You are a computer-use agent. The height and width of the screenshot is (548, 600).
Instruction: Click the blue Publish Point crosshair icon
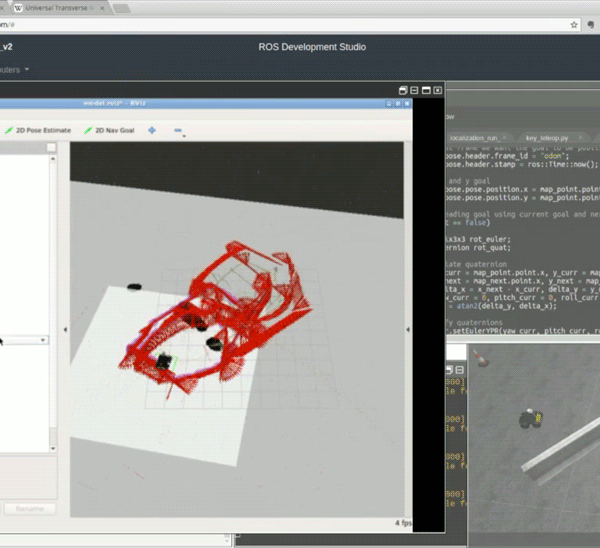coord(152,130)
